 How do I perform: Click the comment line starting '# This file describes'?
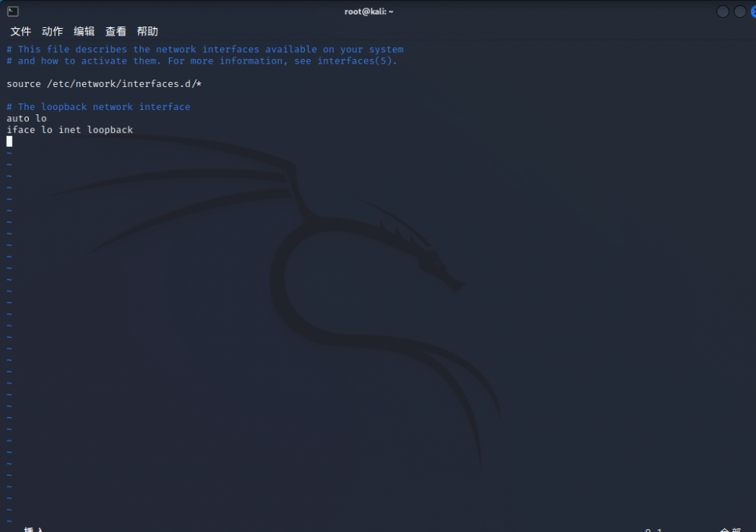pos(205,49)
